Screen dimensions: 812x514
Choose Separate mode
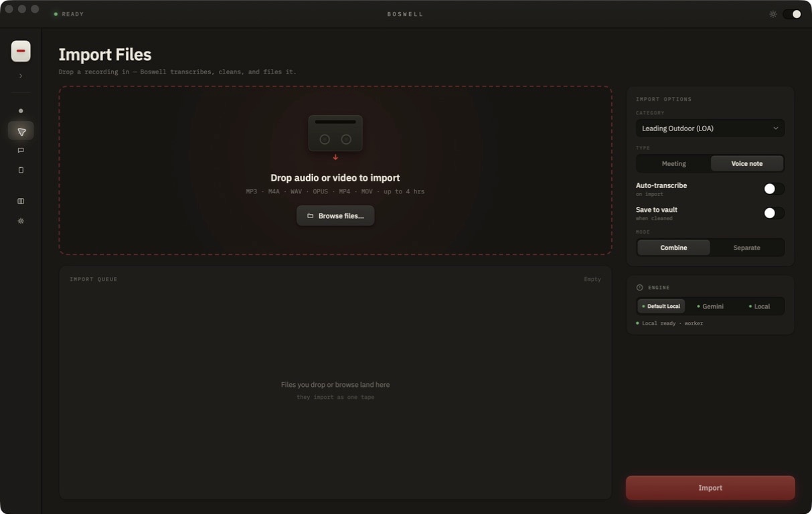(746, 248)
